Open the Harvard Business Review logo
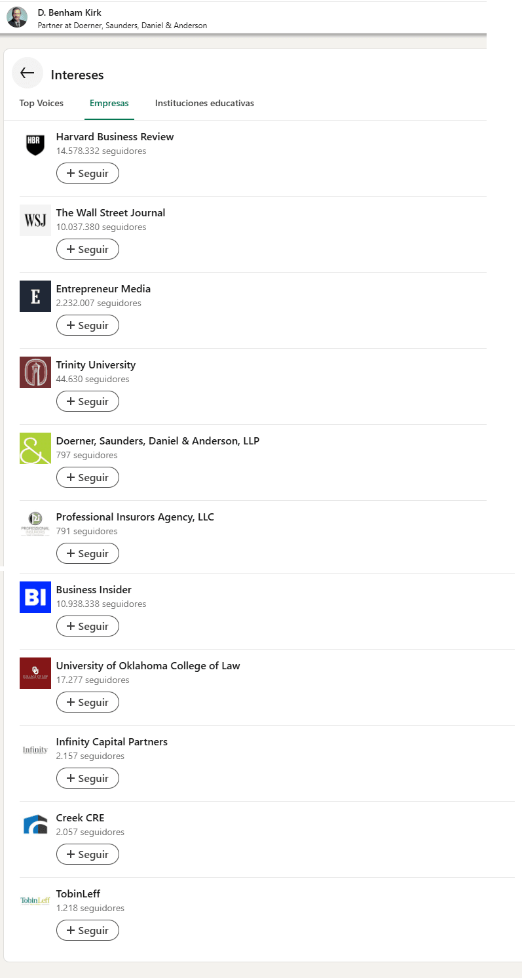 [x=35, y=144]
